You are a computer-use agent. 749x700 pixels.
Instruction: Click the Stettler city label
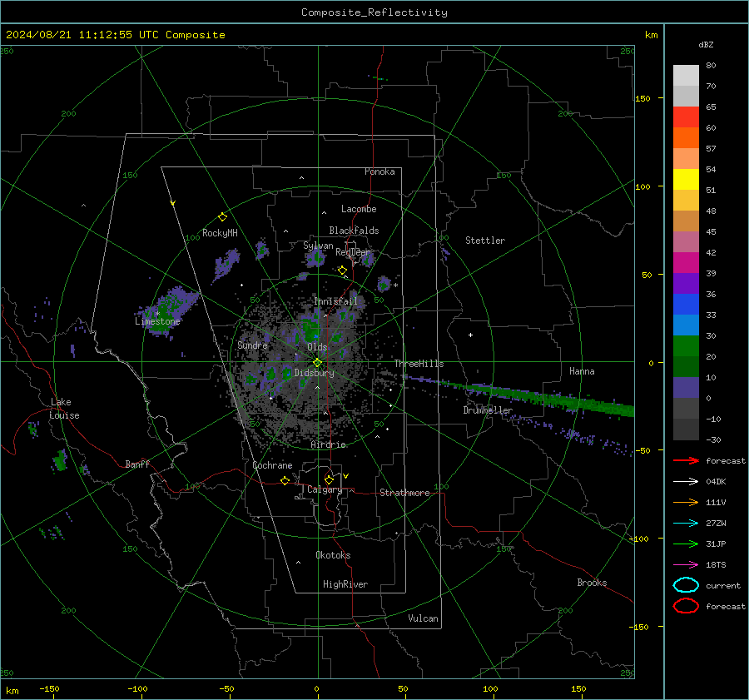[485, 241]
